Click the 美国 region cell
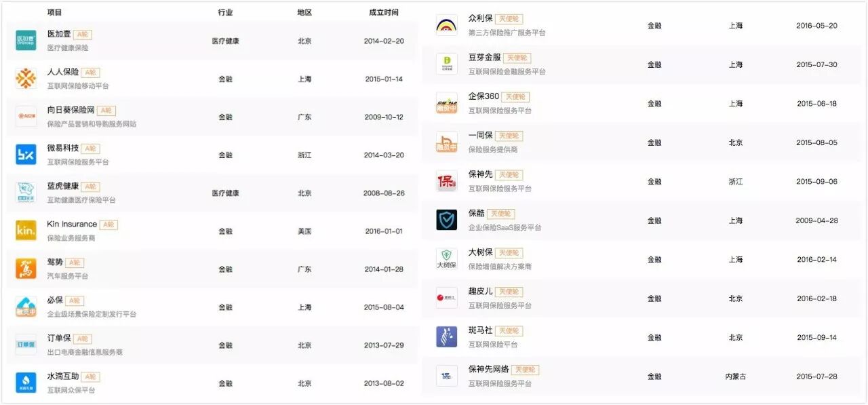The height and width of the screenshot is (405, 868). [x=304, y=231]
